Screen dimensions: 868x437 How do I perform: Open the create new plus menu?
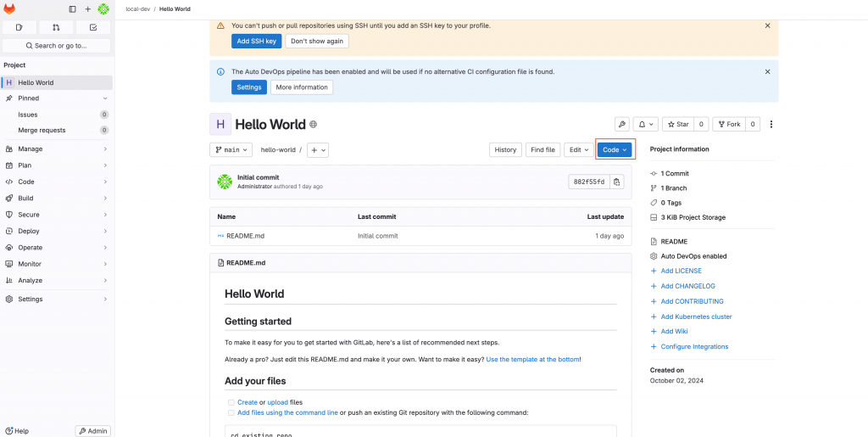pos(87,9)
